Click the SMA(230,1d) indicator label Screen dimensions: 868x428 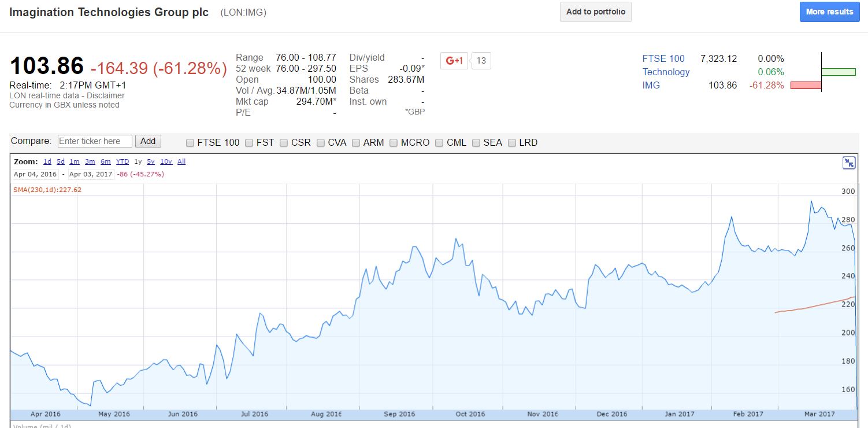(x=47, y=190)
